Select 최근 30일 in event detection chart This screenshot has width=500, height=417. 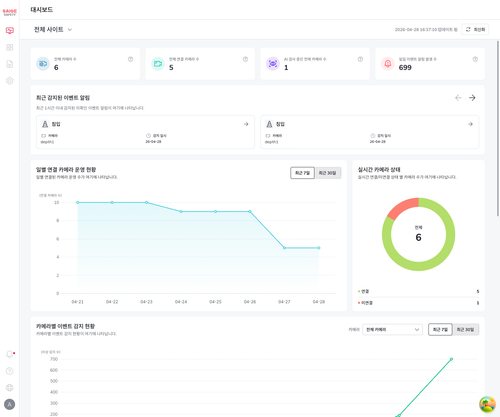465,329
